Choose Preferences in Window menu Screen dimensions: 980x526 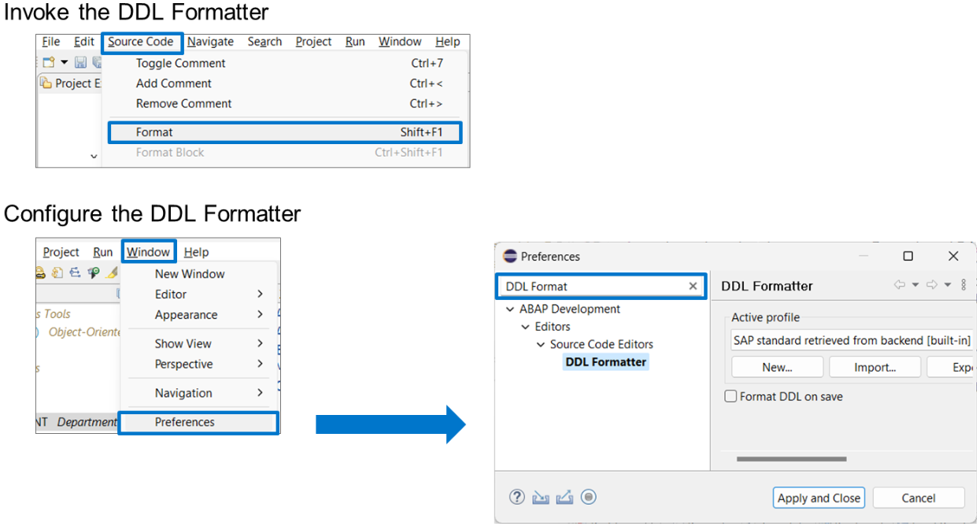tap(198, 423)
